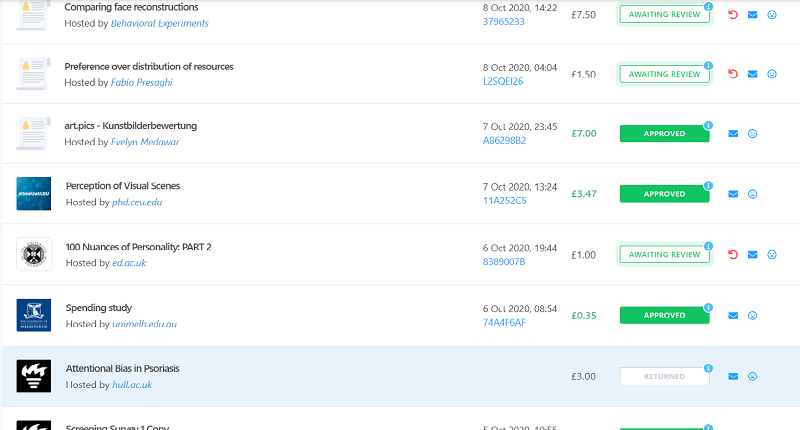This screenshot has width=800, height=430.
Task: Click face icon for Spending study
Action: pyautogui.click(x=753, y=316)
